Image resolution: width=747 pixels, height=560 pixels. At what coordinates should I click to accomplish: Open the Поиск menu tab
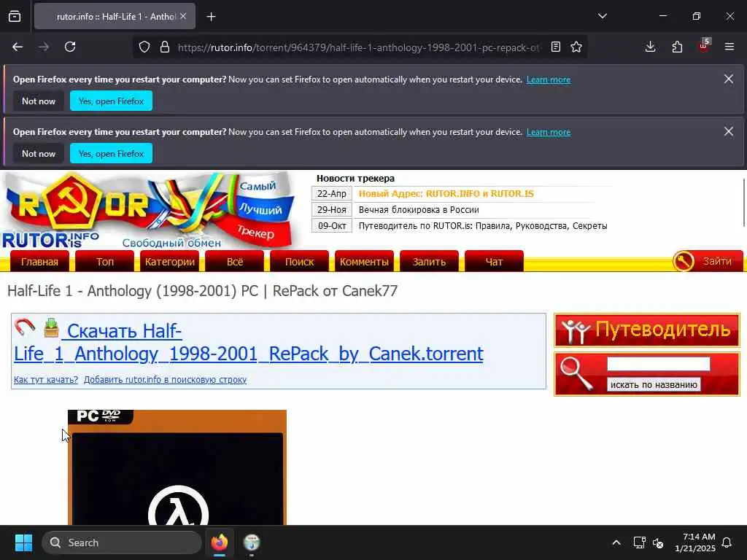tap(299, 262)
